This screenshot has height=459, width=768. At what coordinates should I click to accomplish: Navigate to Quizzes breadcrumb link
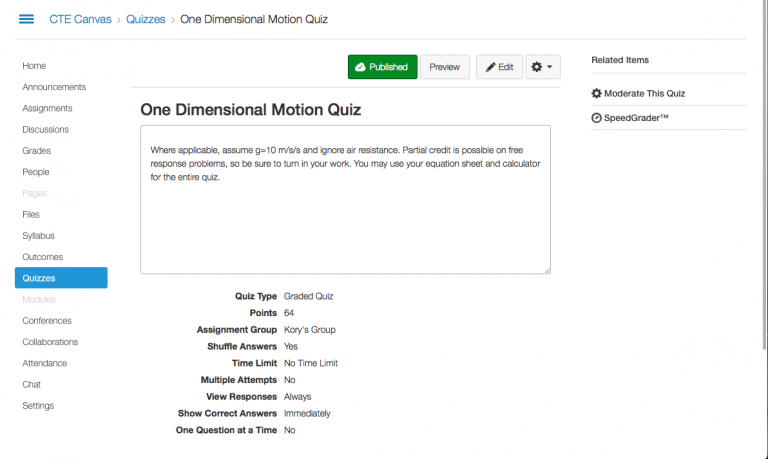[146, 19]
